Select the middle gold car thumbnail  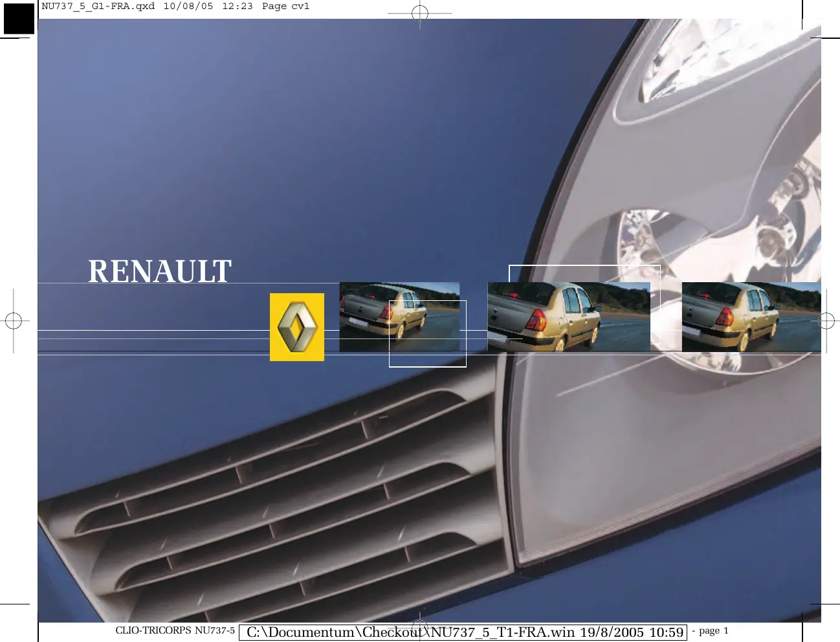pyautogui.click(x=568, y=316)
